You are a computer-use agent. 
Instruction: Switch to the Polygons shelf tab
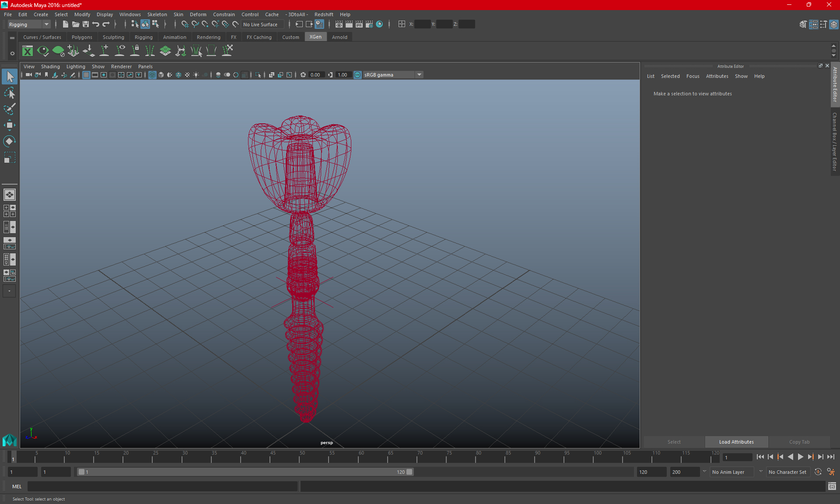tap(82, 37)
